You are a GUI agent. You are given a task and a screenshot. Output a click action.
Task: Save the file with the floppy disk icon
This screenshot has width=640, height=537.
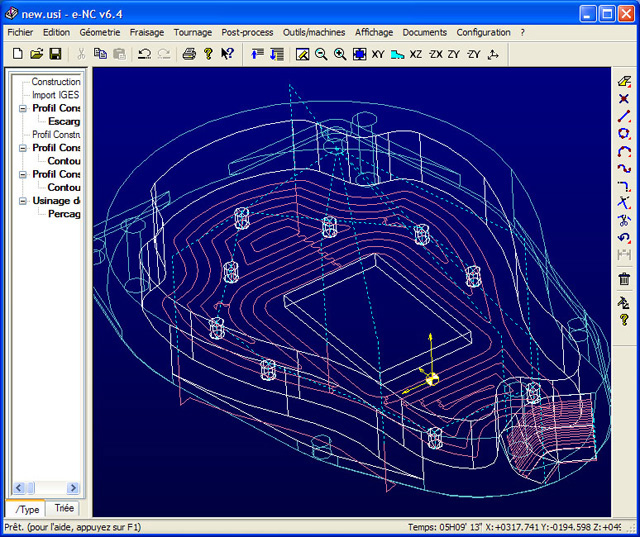pyautogui.click(x=55, y=54)
